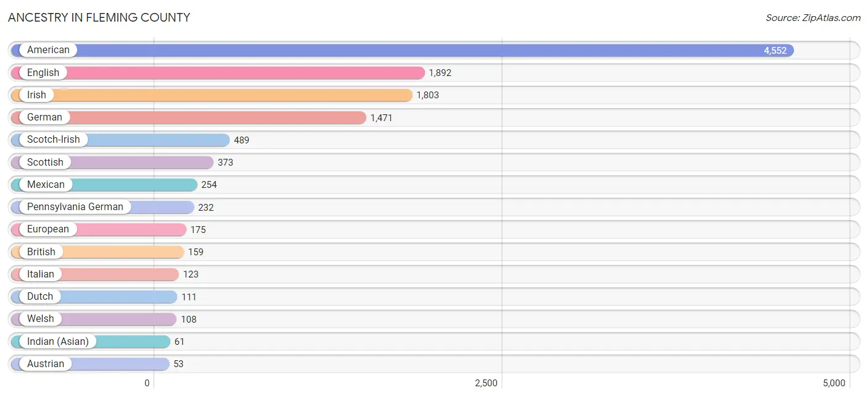Select the Dutch bar label
Viewport: 868px width, 398px height.
coord(40,297)
